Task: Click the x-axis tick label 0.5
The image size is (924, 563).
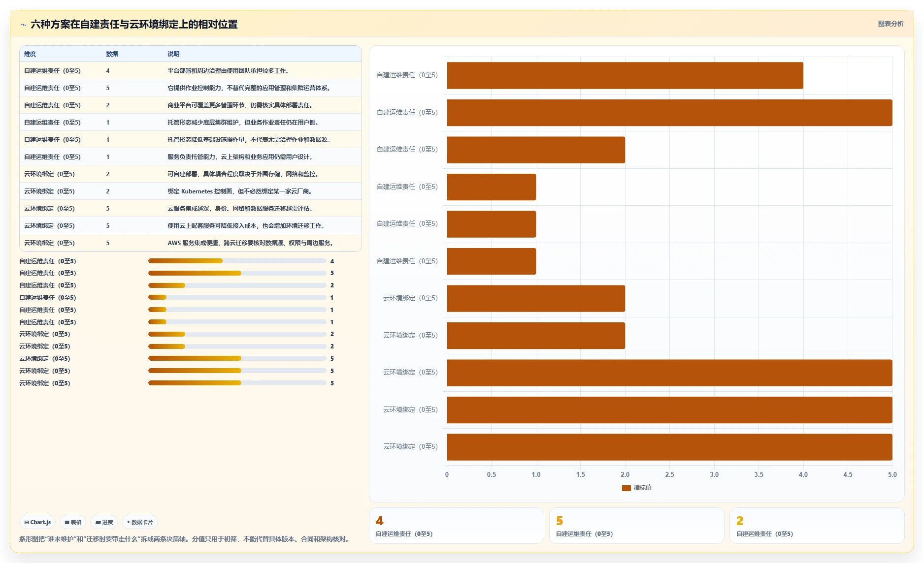Action: tap(492, 474)
